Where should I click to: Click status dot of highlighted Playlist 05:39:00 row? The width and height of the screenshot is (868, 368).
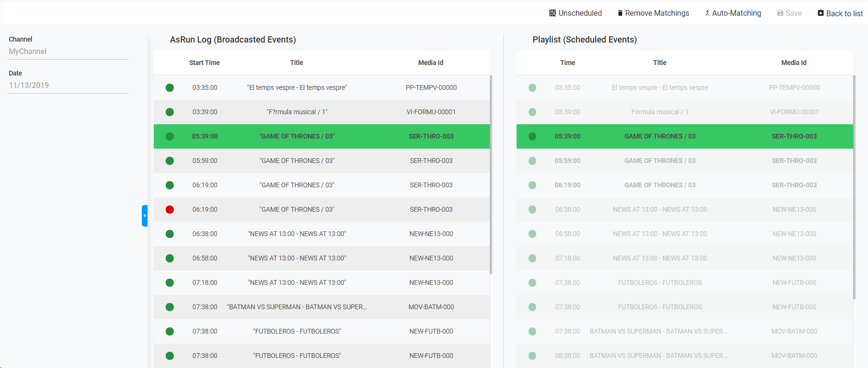[x=532, y=136]
